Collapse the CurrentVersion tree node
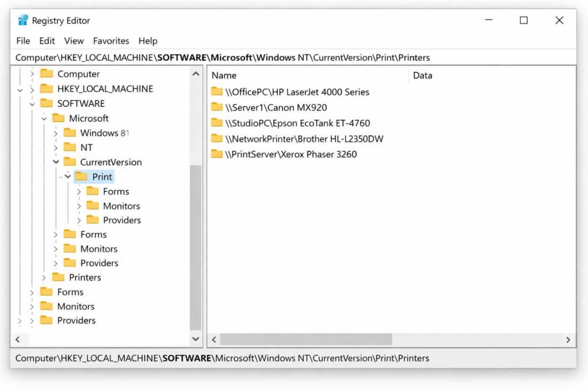Image resolution: width=588 pixels, height=392 pixels. click(x=56, y=162)
